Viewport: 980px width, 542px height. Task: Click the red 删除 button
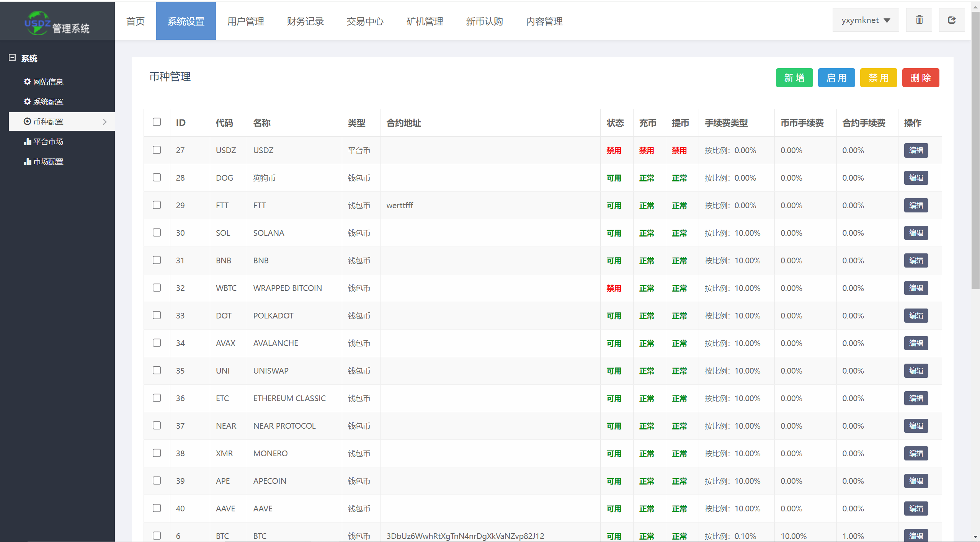point(921,78)
